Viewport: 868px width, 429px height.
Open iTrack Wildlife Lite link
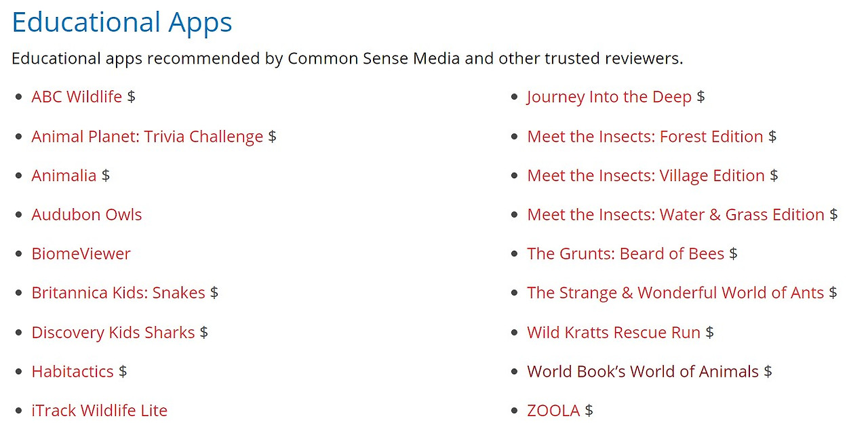[x=99, y=411]
